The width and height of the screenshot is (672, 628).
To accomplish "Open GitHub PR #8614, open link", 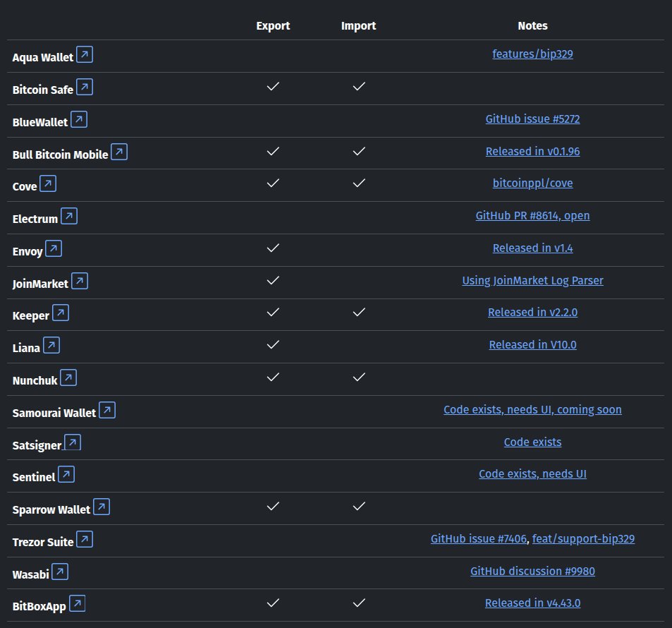I will 532,216.
